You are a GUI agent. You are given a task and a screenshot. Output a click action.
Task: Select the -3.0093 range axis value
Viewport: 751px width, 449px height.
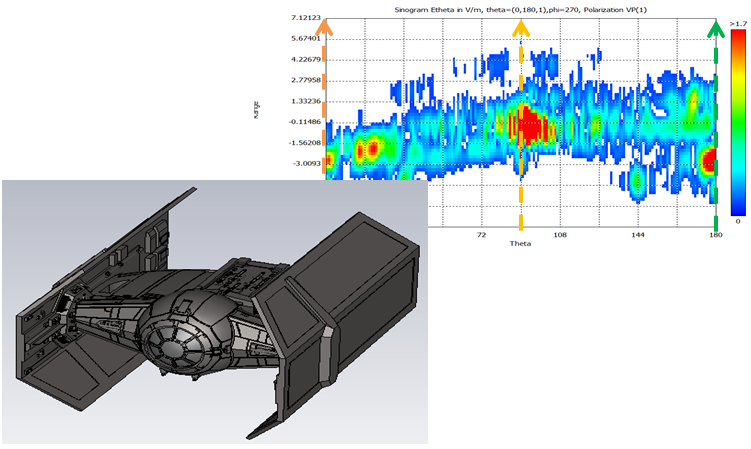tap(307, 163)
